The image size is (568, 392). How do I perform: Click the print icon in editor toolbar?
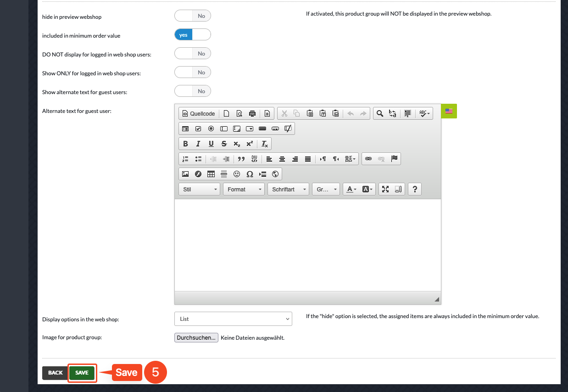252,113
